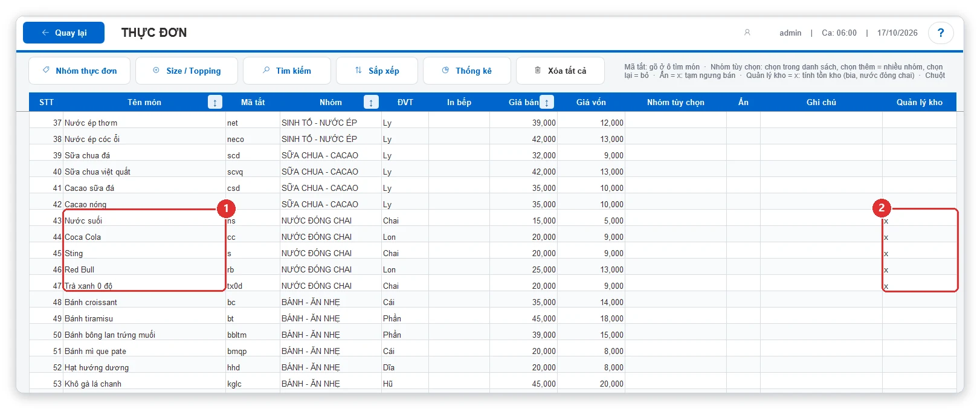980x409 pixels.
Task: Select the Bánh tiramisu item name
Action: [x=89, y=318]
